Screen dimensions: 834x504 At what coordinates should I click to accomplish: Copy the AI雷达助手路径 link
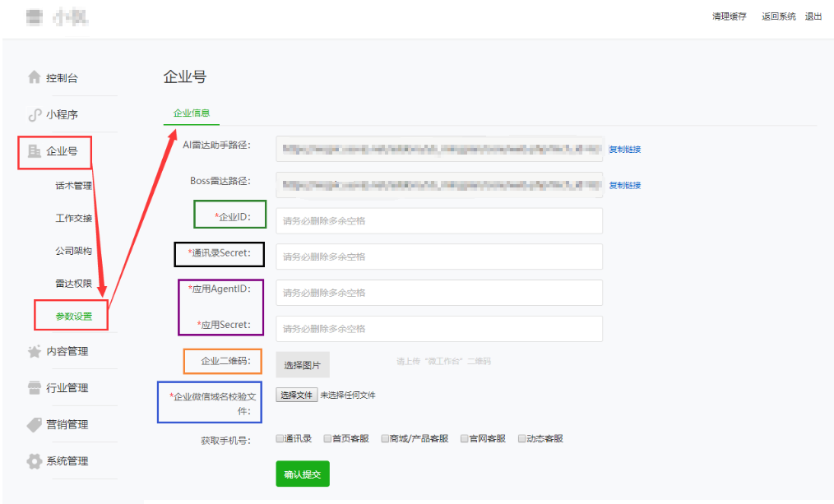coord(625,150)
